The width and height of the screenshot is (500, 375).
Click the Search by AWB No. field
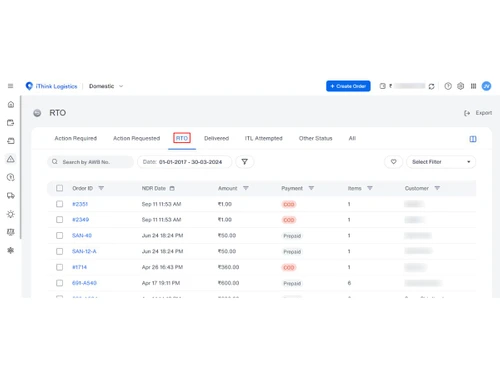(x=90, y=162)
